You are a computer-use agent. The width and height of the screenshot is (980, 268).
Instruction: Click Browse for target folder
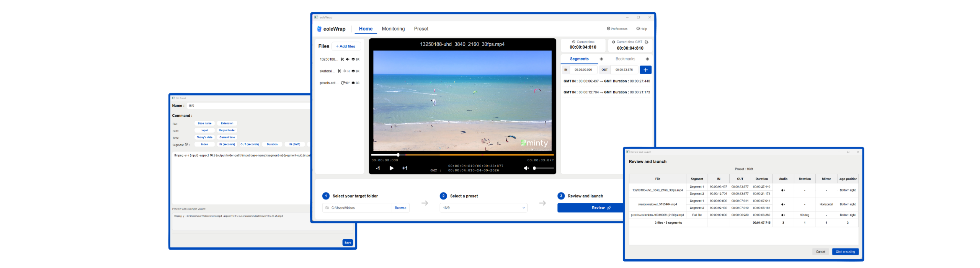pyautogui.click(x=400, y=208)
